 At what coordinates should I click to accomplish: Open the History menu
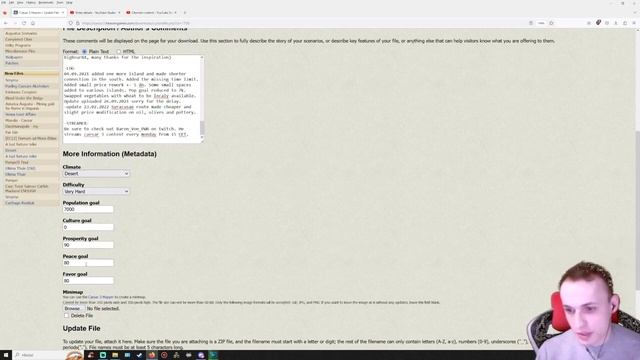pyautogui.click(x=31, y=2)
